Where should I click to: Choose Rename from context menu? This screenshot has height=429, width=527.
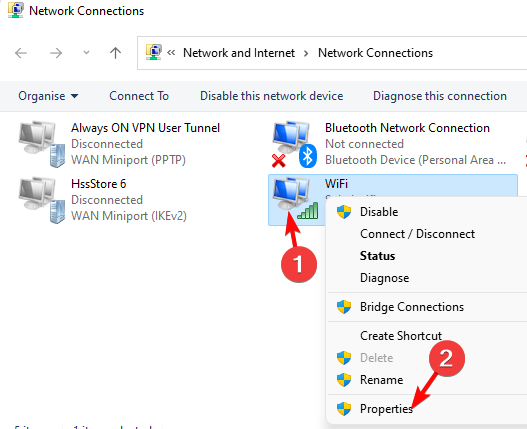tap(381, 380)
